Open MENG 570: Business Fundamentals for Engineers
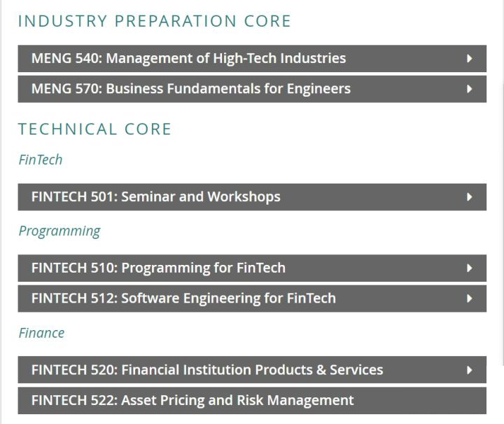Viewport: 504px width, 424px height. [x=191, y=89]
